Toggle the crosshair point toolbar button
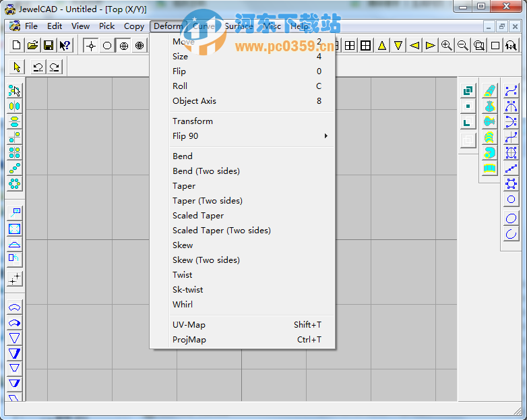The width and height of the screenshot is (527, 420). tap(91, 45)
